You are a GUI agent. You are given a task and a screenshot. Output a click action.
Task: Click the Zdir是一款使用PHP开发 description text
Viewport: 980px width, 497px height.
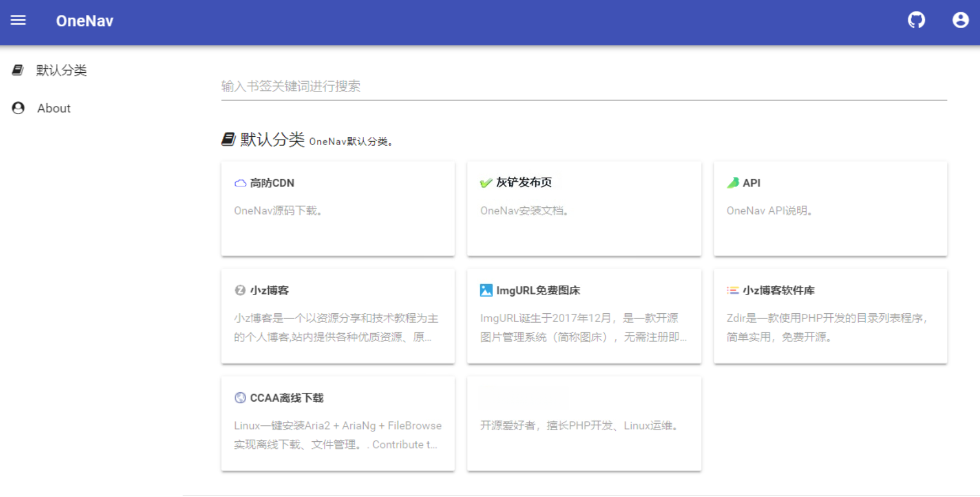pyautogui.click(x=828, y=327)
